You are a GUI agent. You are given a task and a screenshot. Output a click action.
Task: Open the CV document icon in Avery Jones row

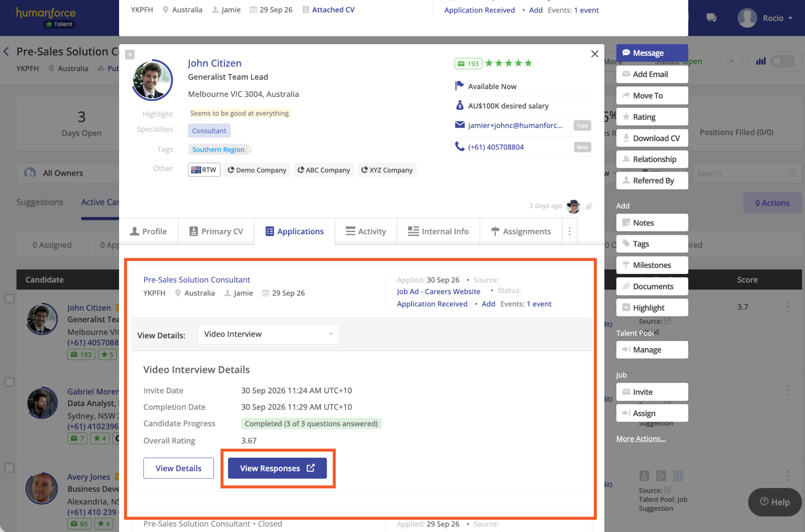click(x=644, y=476)
